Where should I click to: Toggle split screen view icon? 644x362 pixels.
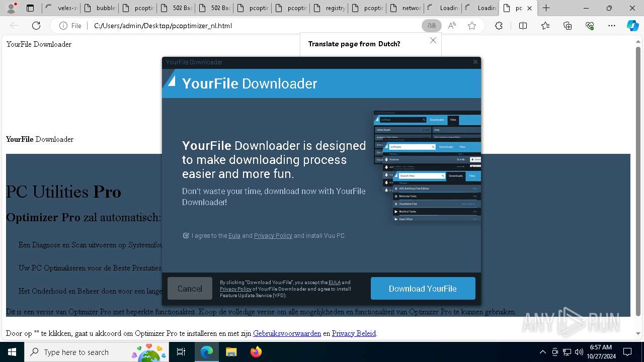[x=523, y=26]
